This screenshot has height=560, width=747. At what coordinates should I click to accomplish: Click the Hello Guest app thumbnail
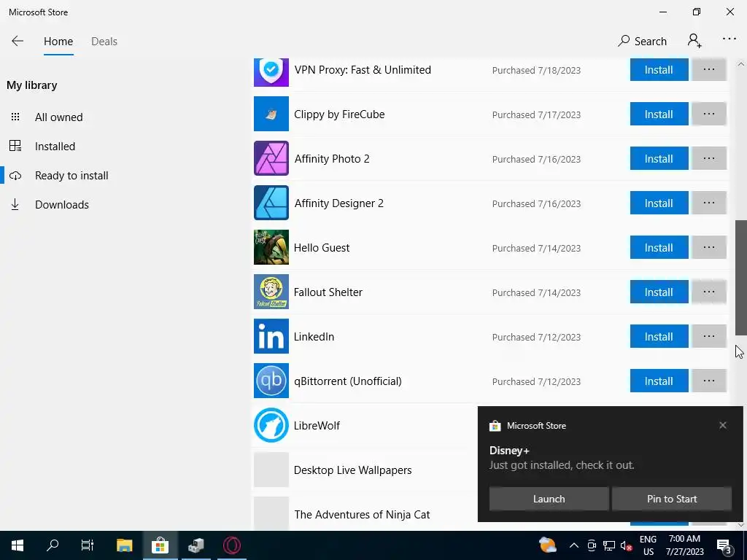tap(271, 247)
